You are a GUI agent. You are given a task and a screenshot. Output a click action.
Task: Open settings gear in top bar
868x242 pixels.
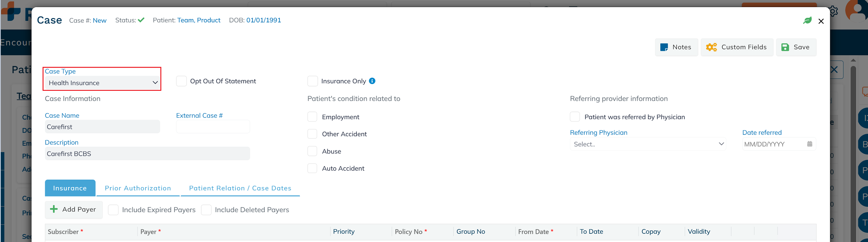833,11
